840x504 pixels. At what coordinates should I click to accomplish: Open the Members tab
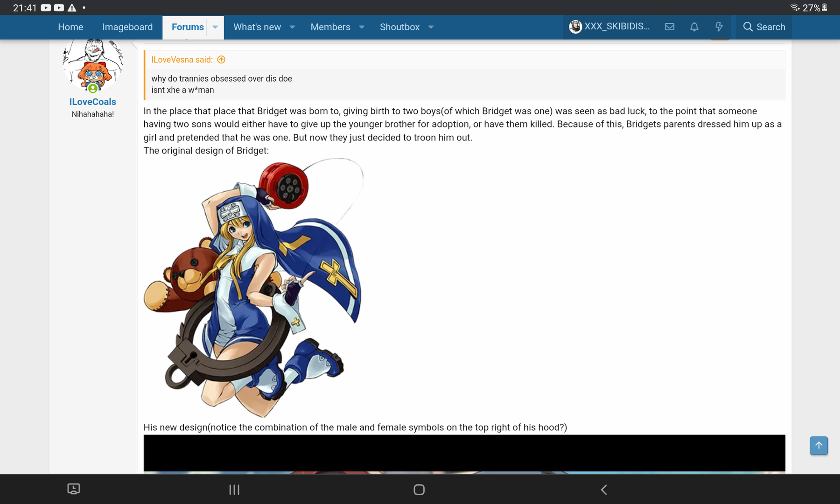click(330, 27)
